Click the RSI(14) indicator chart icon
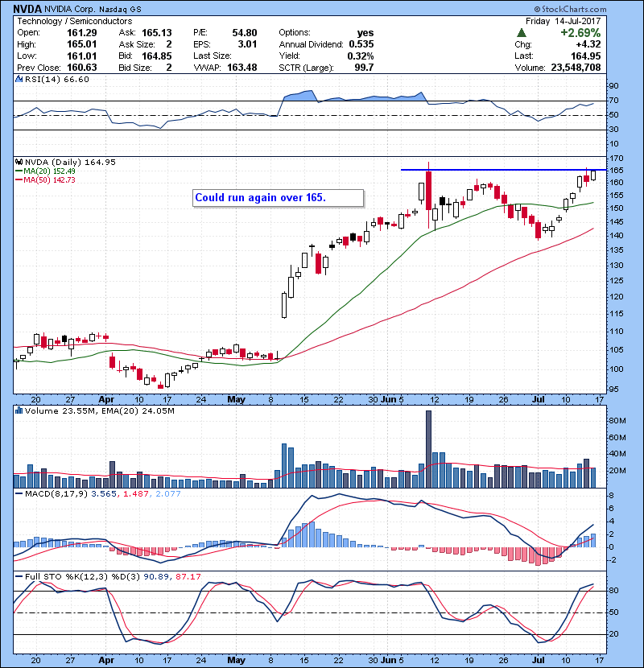 tap(19, 79)
